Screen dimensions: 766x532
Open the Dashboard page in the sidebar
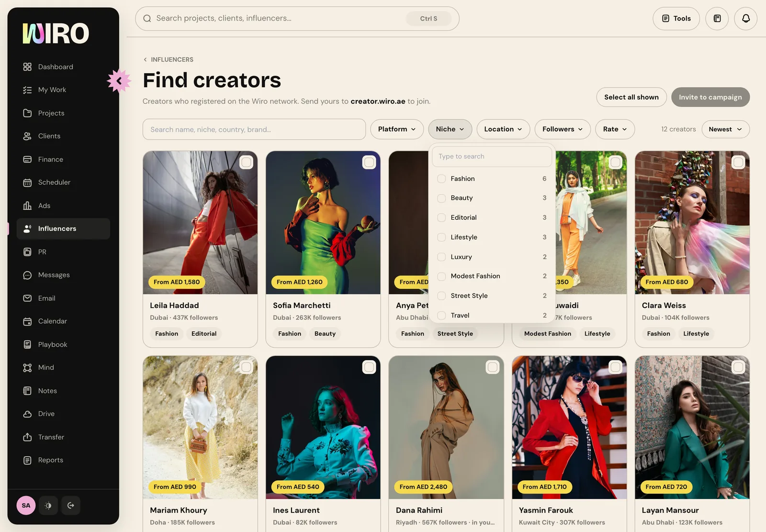(x=63, y=67)
